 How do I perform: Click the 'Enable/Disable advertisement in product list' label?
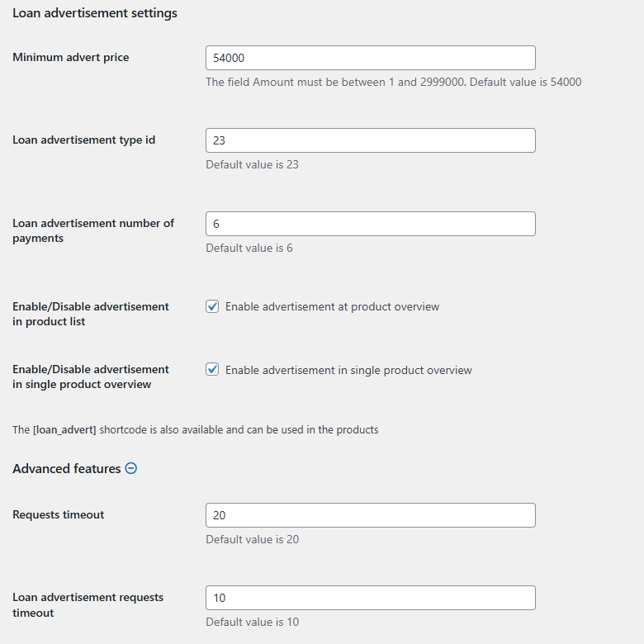pyautogui.click(x=90, y=314)
